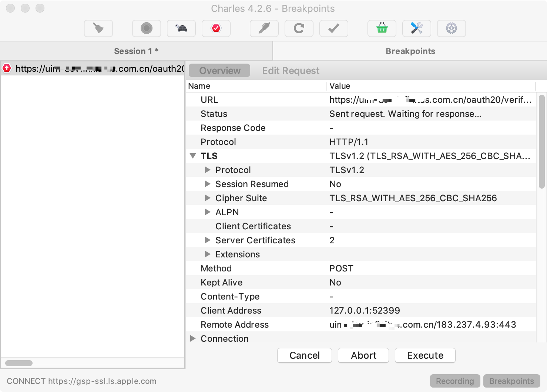Screen dimensions: 547x392
Task: Click the Abort button
Action: point(363,355)
